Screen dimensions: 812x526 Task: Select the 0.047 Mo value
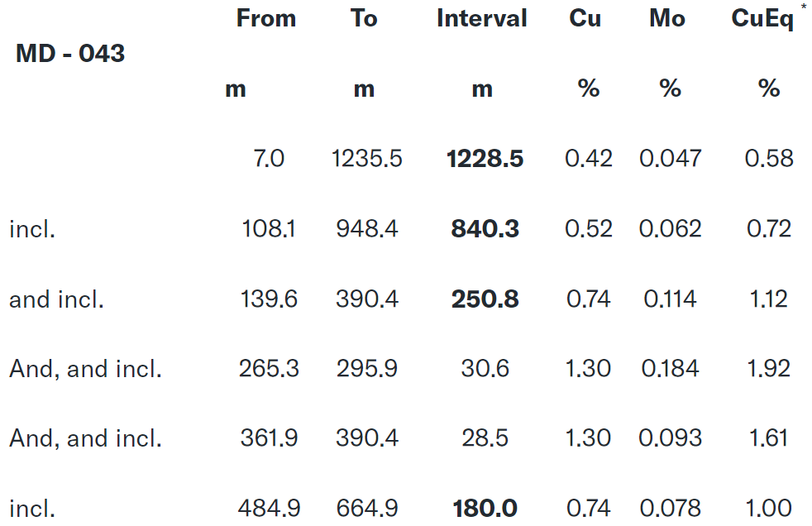(671, 159)
